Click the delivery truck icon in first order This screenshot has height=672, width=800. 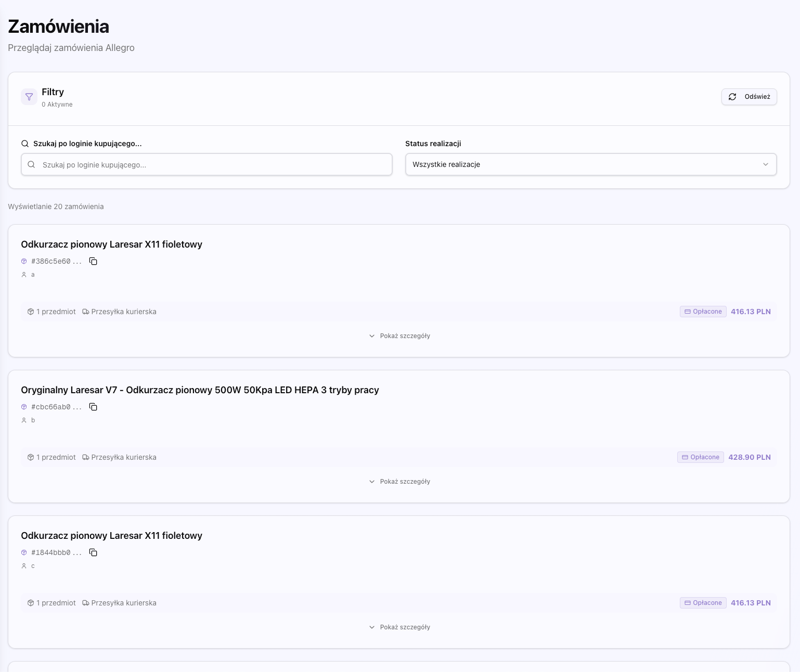tap(86, 312)
